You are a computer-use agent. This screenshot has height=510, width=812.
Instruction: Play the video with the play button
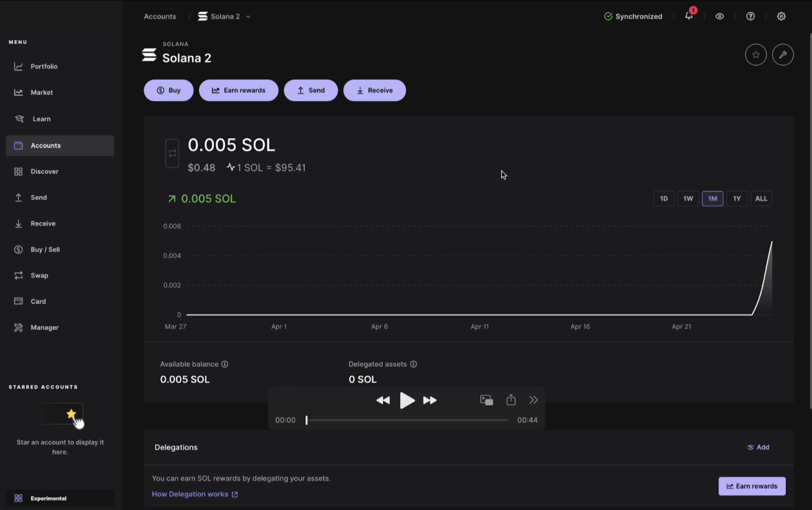[x=407, y=400]
